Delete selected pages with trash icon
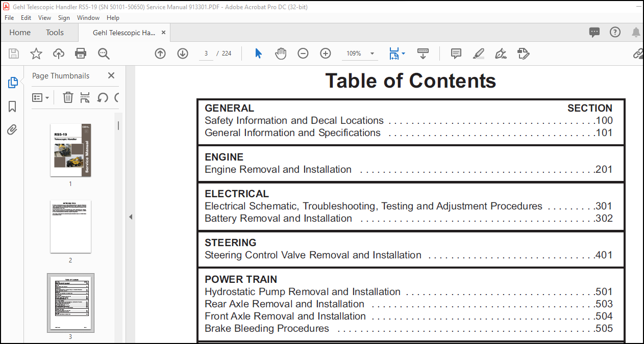 [68, 97]
